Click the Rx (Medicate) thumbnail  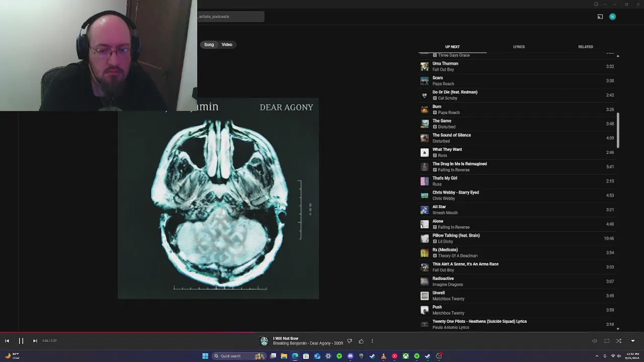[425, 253]
